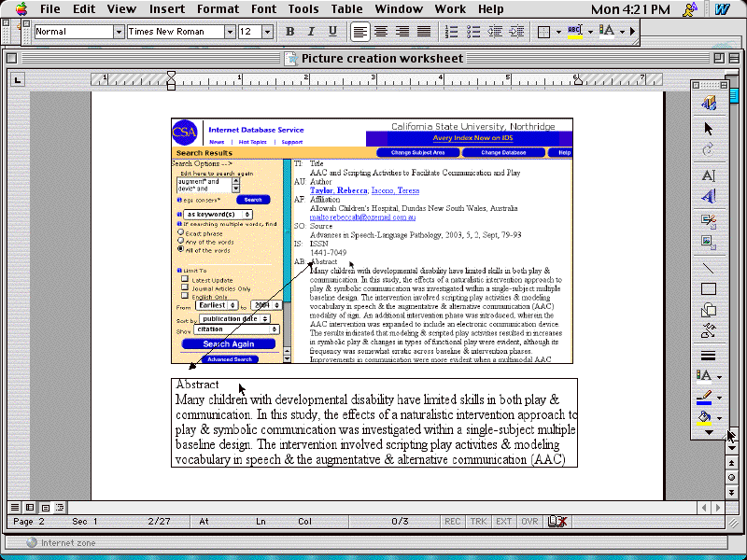Click the Insert Clip Art icon with scissors

click(x=709, y=221)
